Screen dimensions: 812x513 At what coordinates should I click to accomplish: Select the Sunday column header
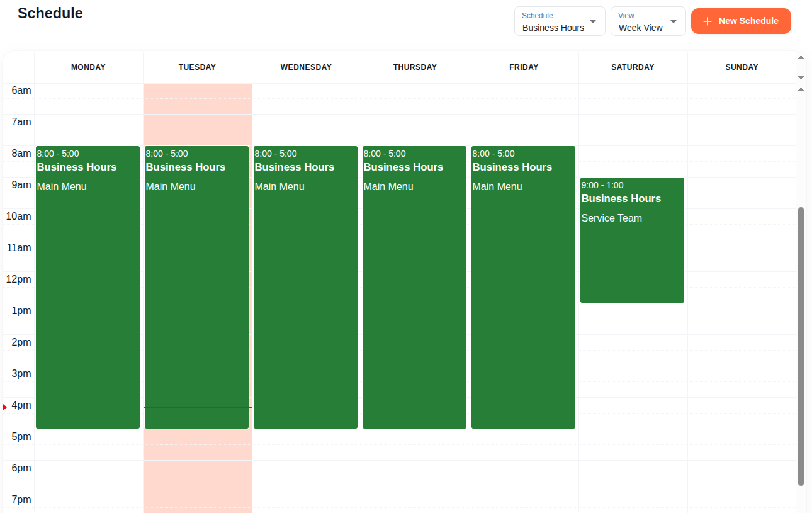[x=742, y=67]
